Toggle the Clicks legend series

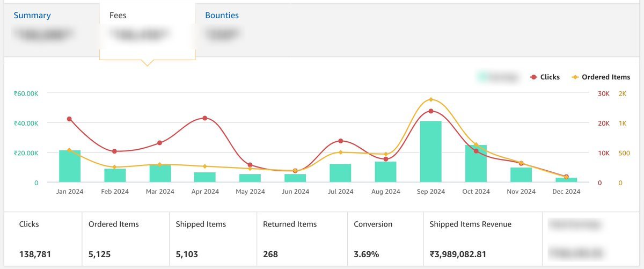click(545, 77)
